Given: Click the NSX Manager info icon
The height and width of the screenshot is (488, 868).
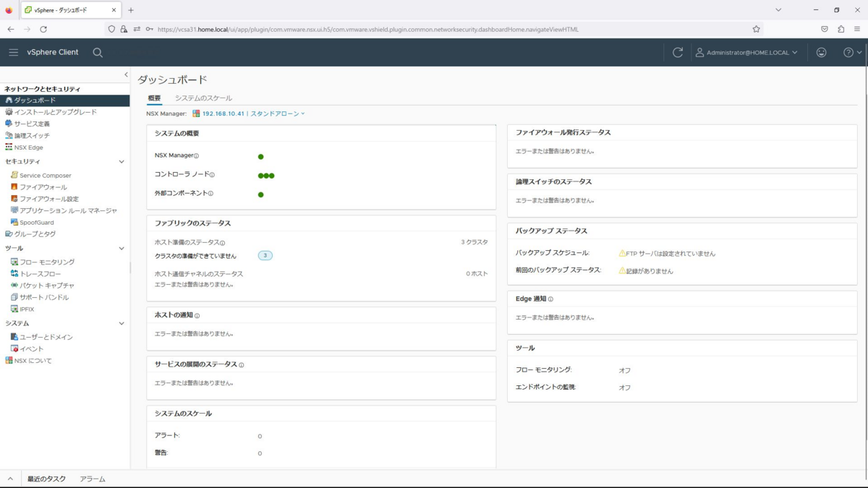Looking at the screenshot, I should click(x=196, y=156).
